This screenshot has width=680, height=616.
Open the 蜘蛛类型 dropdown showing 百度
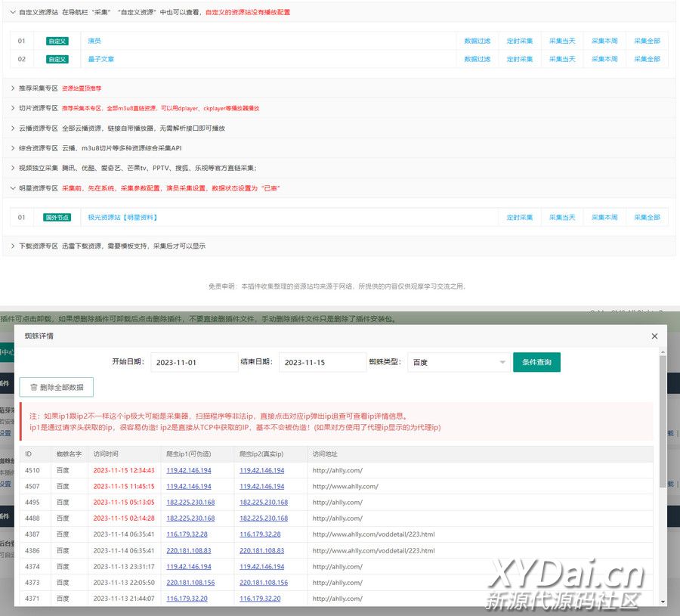click(458, 363)
